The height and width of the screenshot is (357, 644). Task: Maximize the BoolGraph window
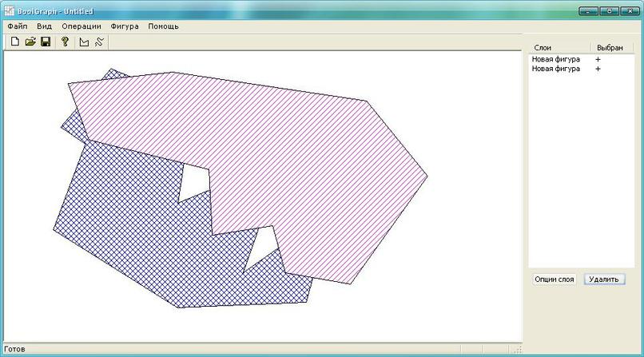point(609,11)
